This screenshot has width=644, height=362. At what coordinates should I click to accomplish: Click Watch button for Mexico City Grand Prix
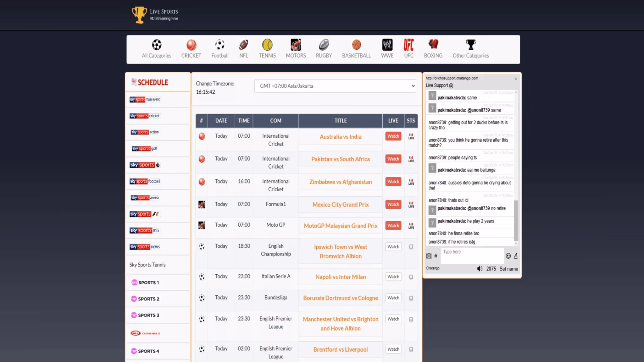click(x=393, y=205)
